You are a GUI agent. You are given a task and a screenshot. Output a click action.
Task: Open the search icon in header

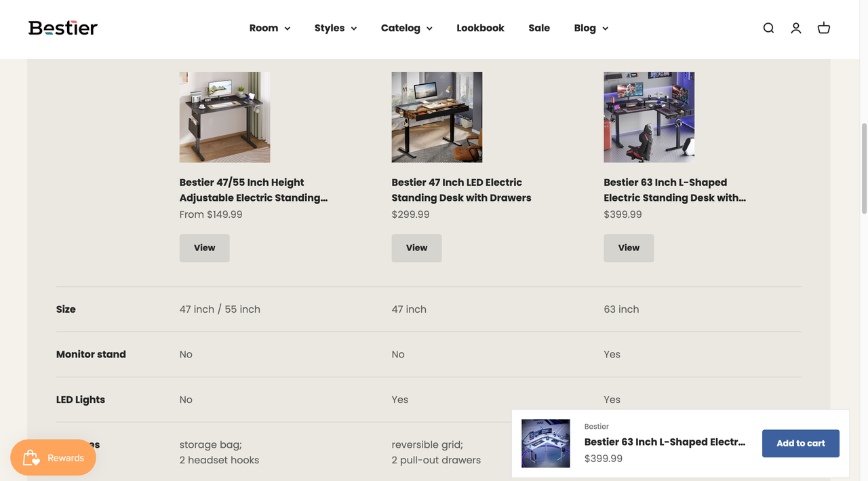768,28
